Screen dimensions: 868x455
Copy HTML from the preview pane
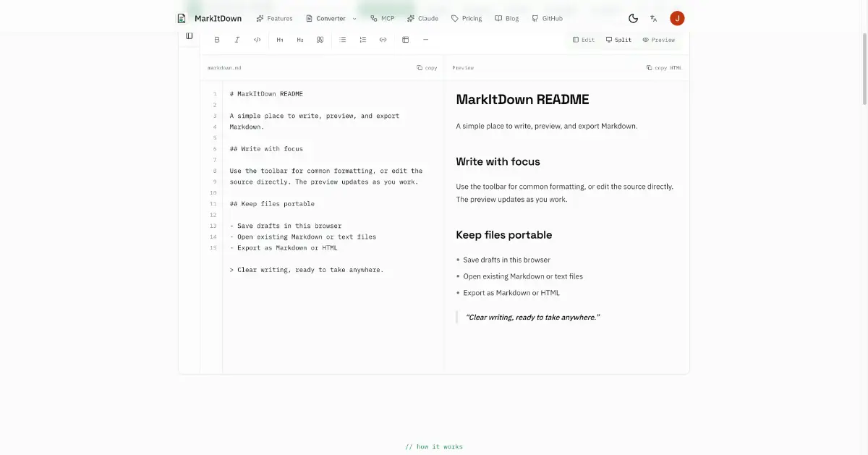(664, 68)
